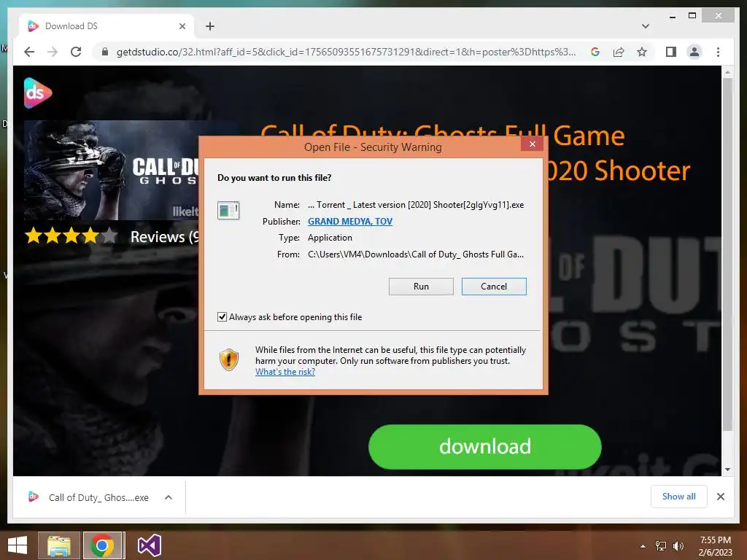The width and height of the screenshot is (747, 560).
Task: Click the page vertical scrollbar
Action: pos(727,254)
